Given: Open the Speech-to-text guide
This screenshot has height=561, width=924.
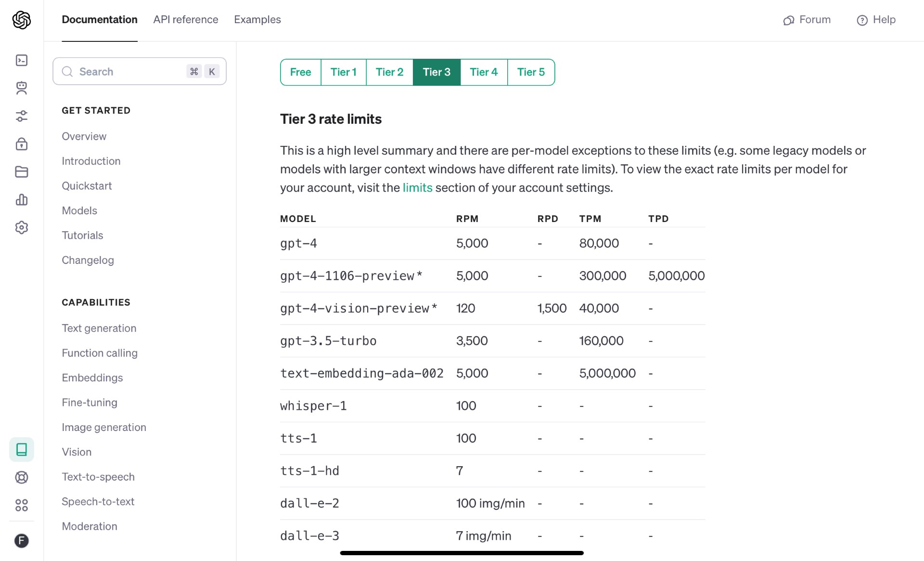Looking at the screenshot, I should (x=98, y=502).
